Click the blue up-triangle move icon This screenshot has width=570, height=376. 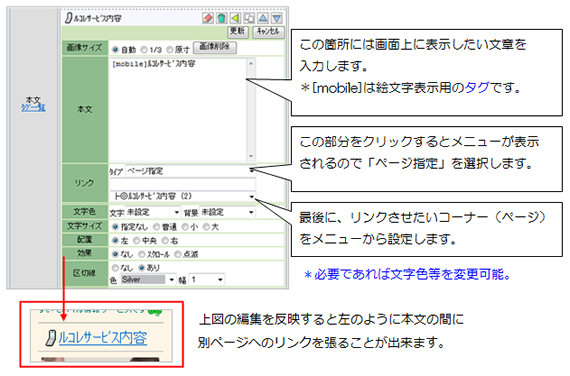coord(263,18)
